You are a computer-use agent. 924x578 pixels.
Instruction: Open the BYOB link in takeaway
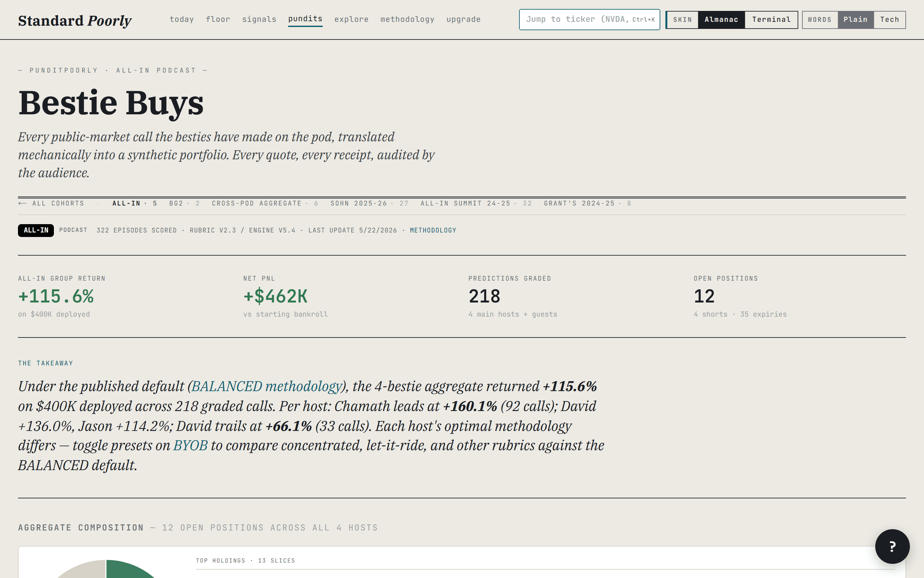[191, 445]
